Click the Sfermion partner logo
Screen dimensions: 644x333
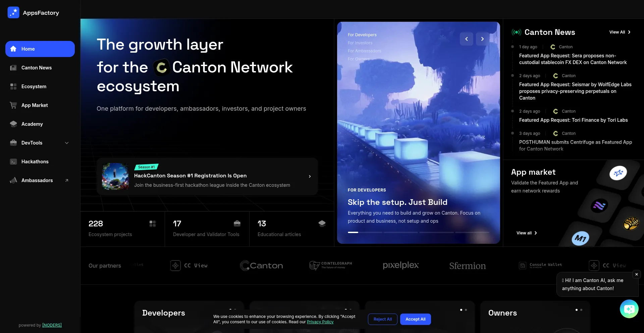click(468, 266)
